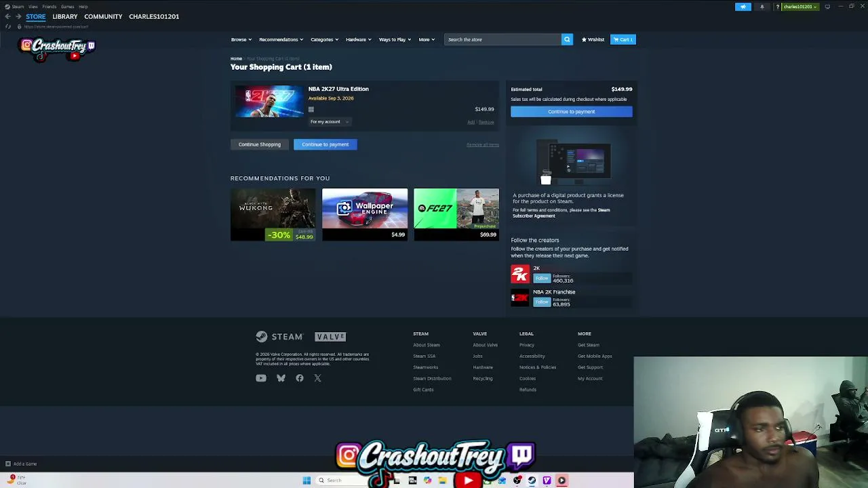
Task: Expand the More dropdown
Action: pyautogui.click(x=427, y=39)
